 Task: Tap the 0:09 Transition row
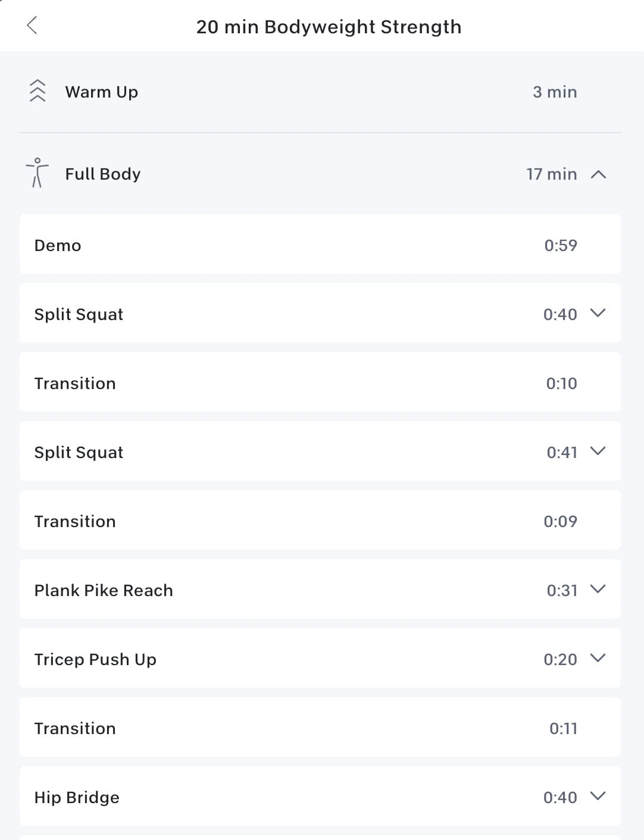pos(320,521)
